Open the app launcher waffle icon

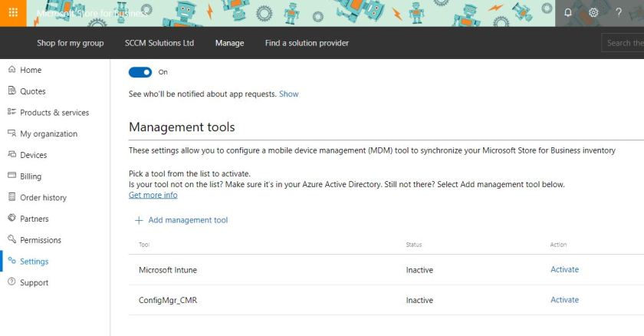point(13,13)
